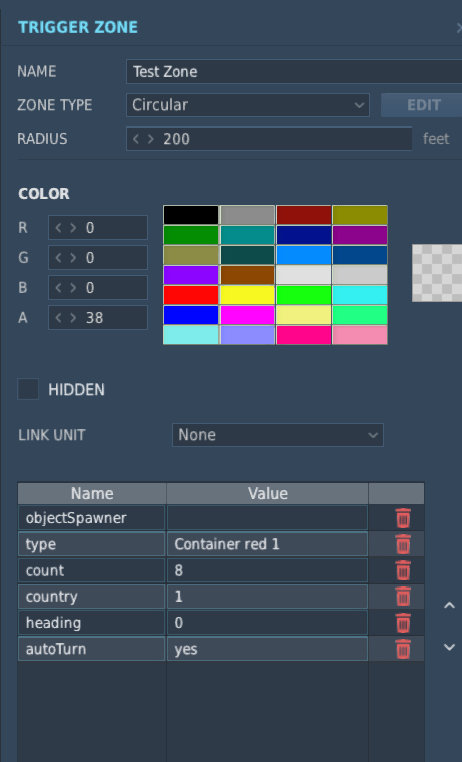
Task: Increase B value with right arrow
Action: tap(73, 288)
